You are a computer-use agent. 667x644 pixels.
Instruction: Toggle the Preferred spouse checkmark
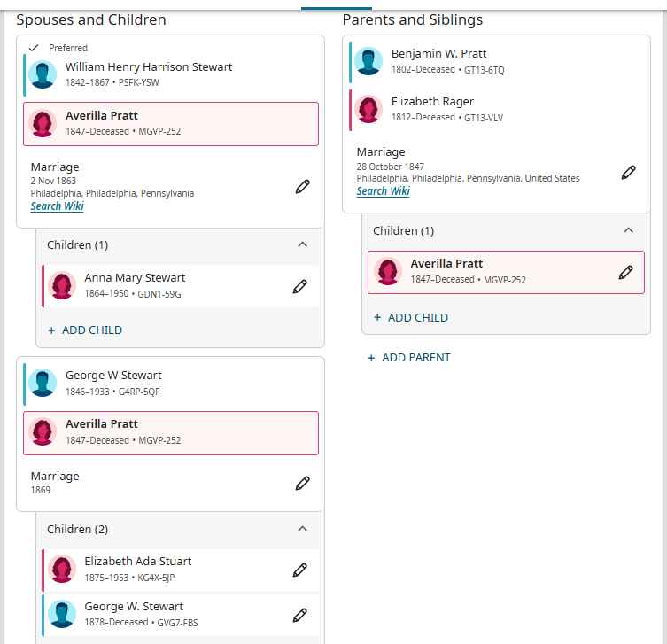(x=35, y=48)
